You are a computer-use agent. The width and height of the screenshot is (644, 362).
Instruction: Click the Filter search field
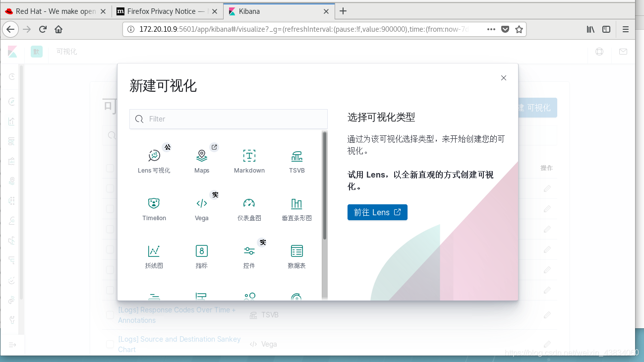pyautogui.click(x=229, y=119)
